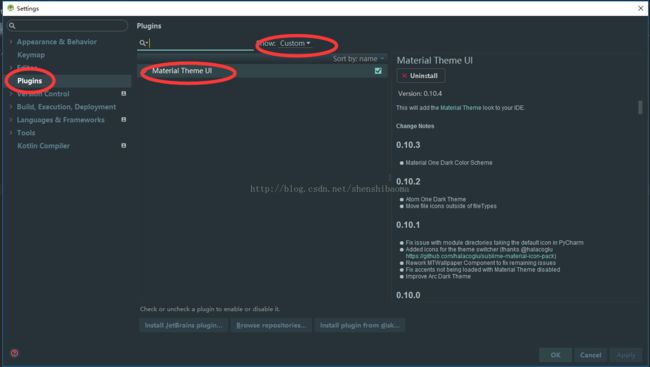Viewport: 650px width, 367px height.
Task: Click Improve Arc Dark Theme text
Action: [x=438, y=277]
